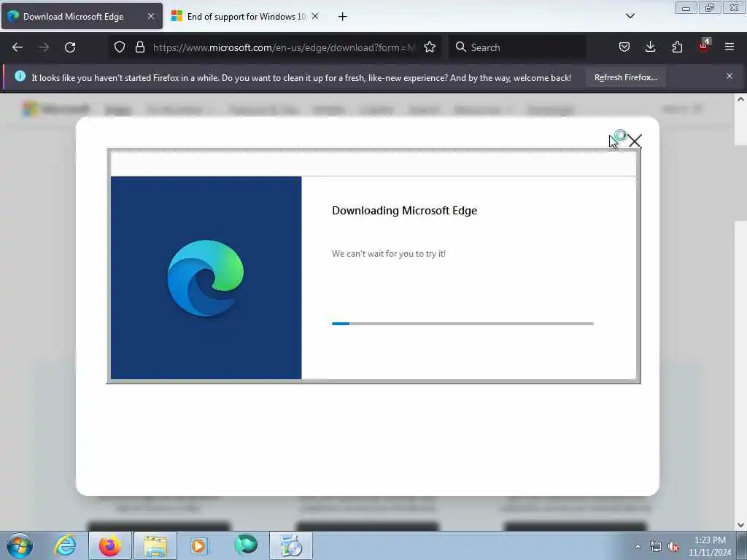The width and height of the screenshot is (747, 560).
Task: Click the green round taskbar application icon
Action: coord(246,545)
